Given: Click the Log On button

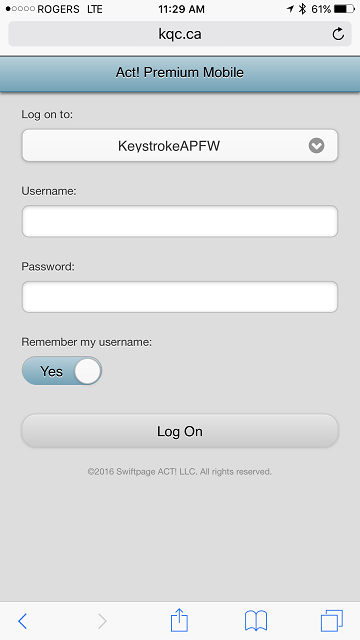Looking at the screenshot, I should [x=180, y=431].
